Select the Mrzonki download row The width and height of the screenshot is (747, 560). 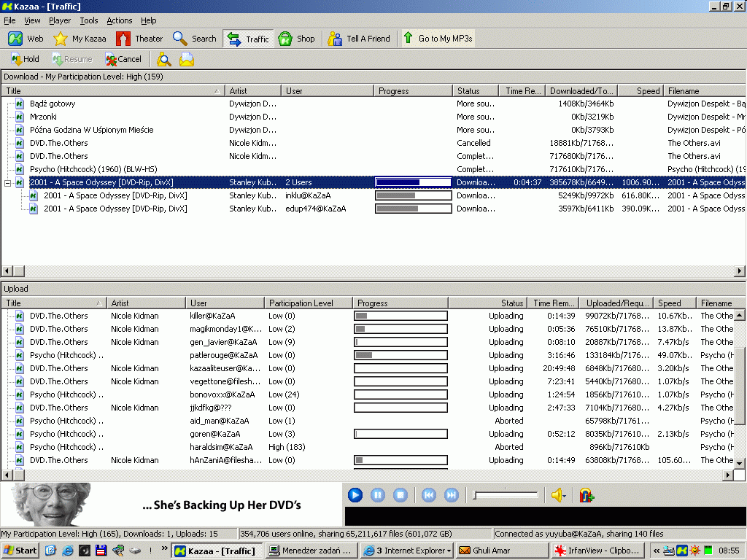pos(373,117)
